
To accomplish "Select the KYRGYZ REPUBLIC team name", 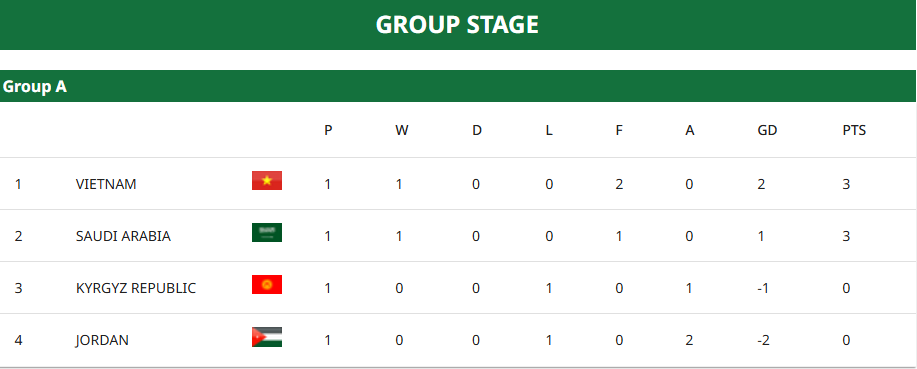I will pyautogui.click(x=136, y=288).
